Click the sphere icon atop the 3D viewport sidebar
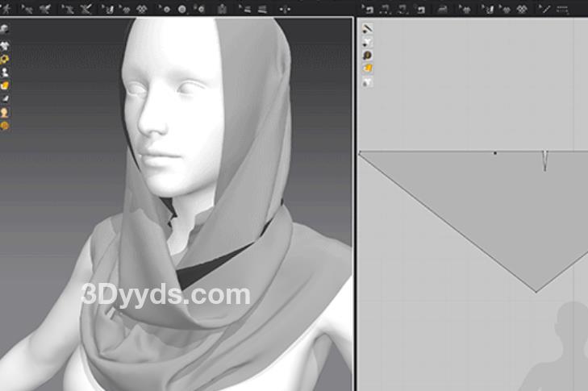588x391 pixels. point(5,29)
